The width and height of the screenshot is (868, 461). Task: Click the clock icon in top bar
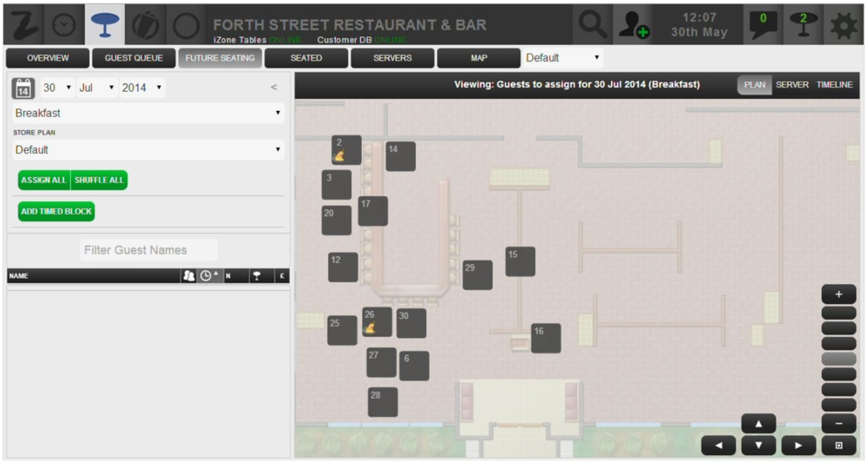click(64, 25)
